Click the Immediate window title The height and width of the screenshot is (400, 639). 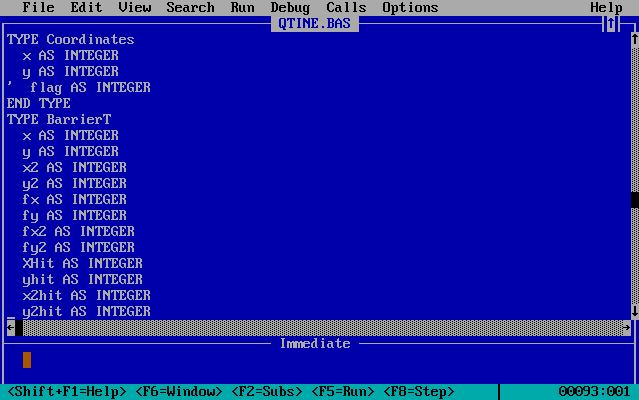pos(315,343)
